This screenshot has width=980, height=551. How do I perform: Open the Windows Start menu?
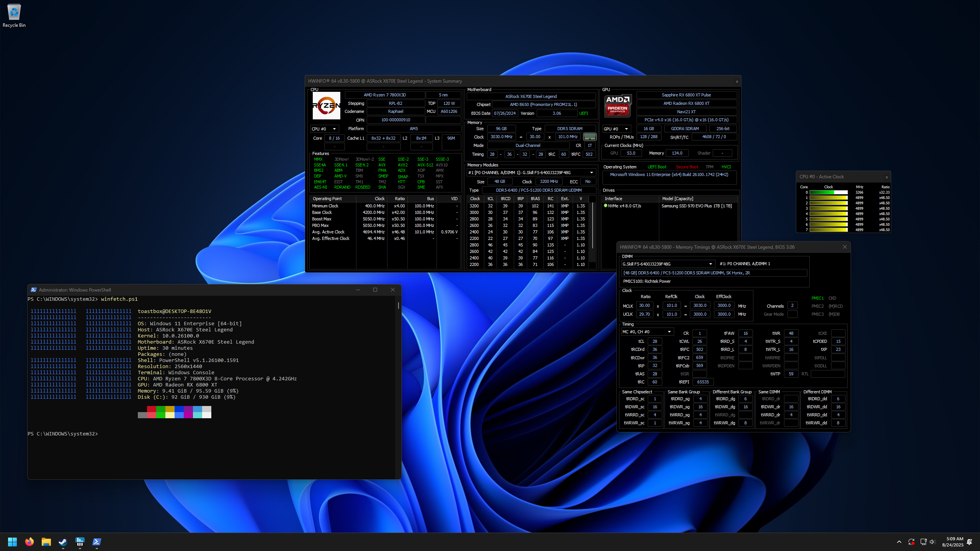coord(12,542)
